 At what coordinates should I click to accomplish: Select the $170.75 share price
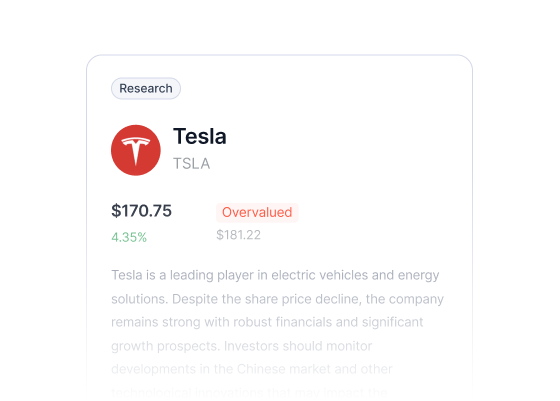141,211
